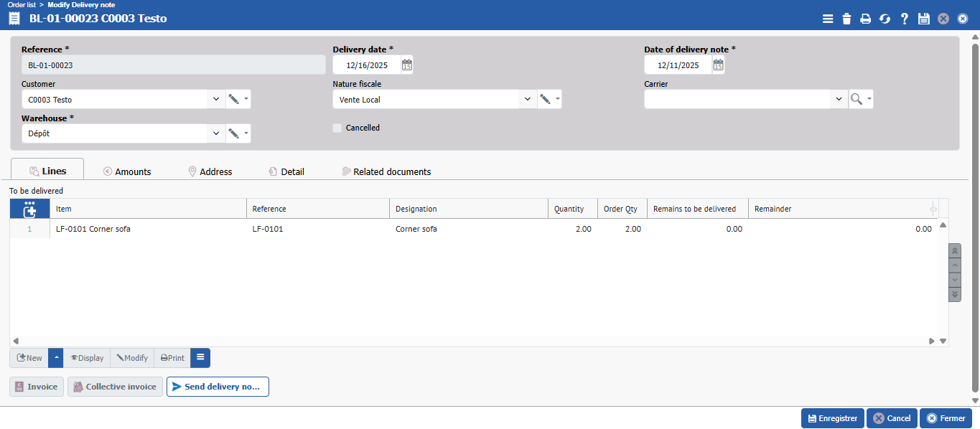Click the printer icon in header
The image size is (980, 429).
[x=866, y=19]
